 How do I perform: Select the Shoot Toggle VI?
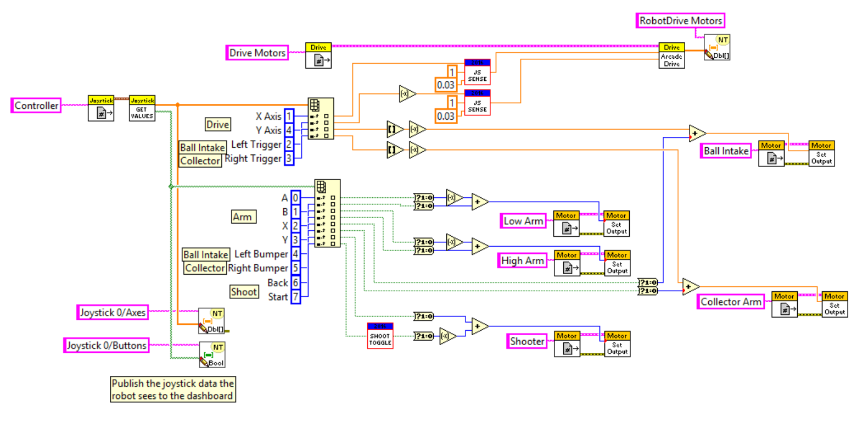380,336
